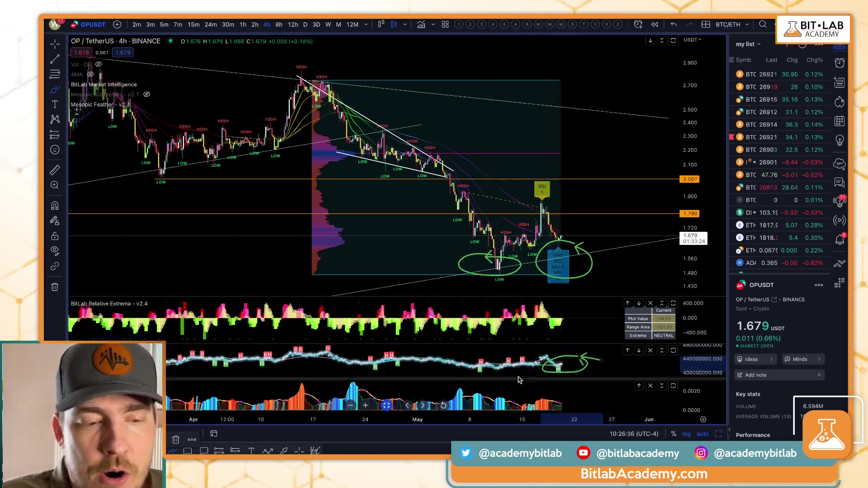Open alerts via the alarm clock icon
Screen dimensions: 868x488
(x=840, y=63)
